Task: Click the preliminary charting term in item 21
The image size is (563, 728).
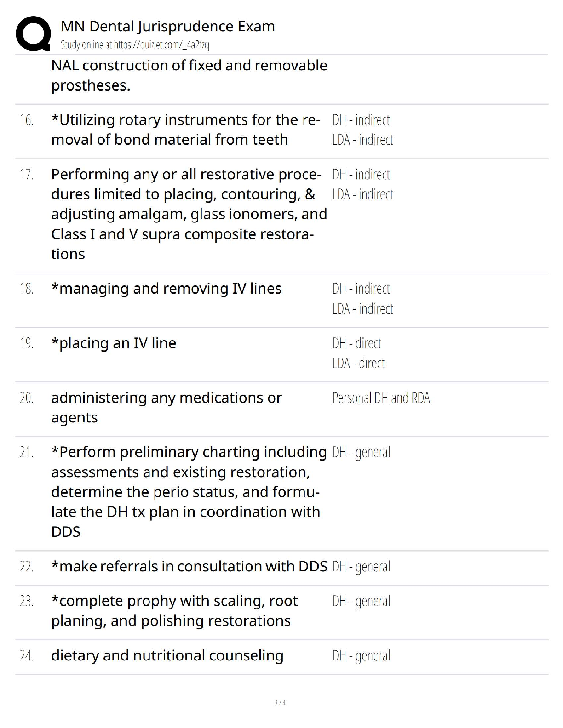Action: coord(189,492)
